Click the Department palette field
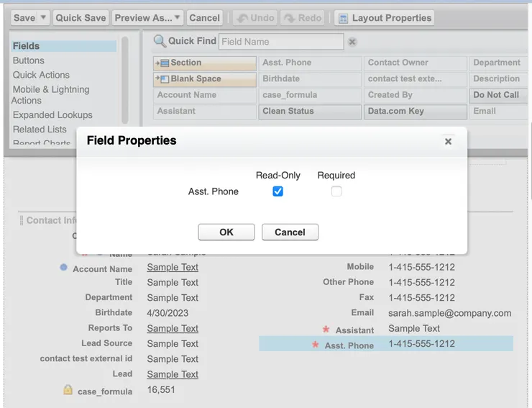 (x=498, y=63)
